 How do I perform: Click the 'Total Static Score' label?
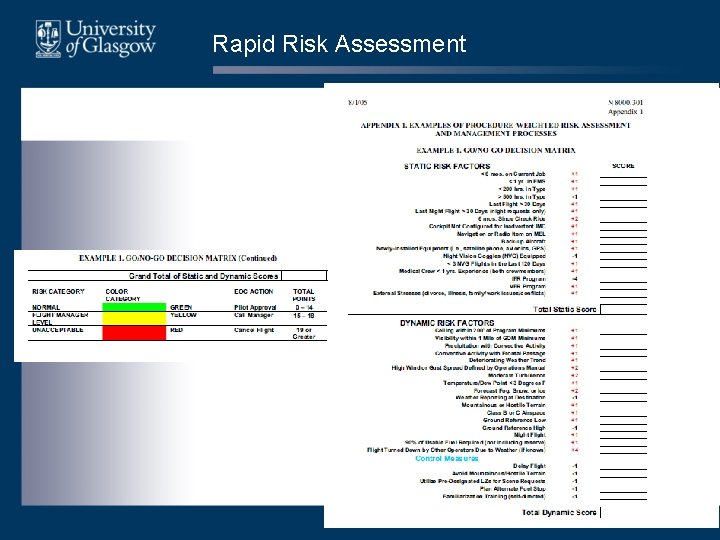click(564, 309)
